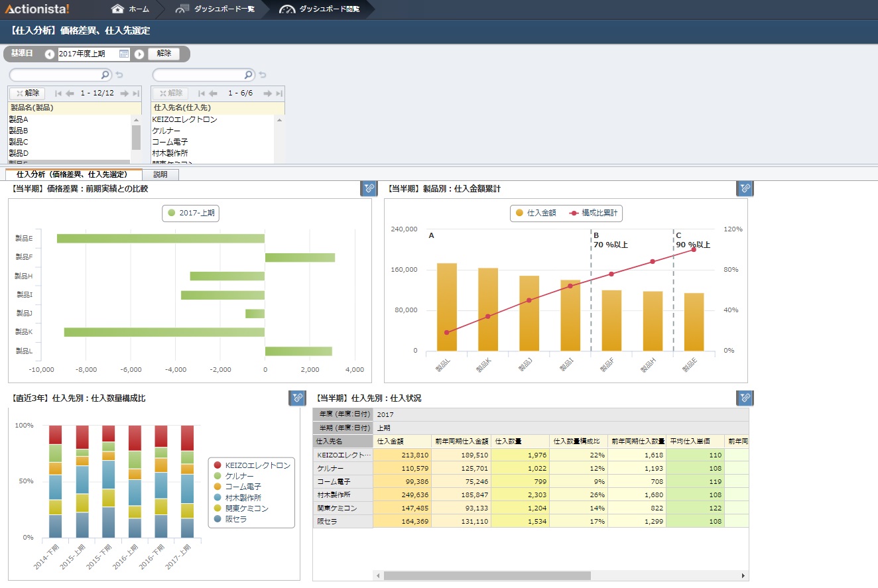The image size is (878, 588).
Task: Go to the ホーム navigation item
Action: pyautogui.click(x=130, y=9)
